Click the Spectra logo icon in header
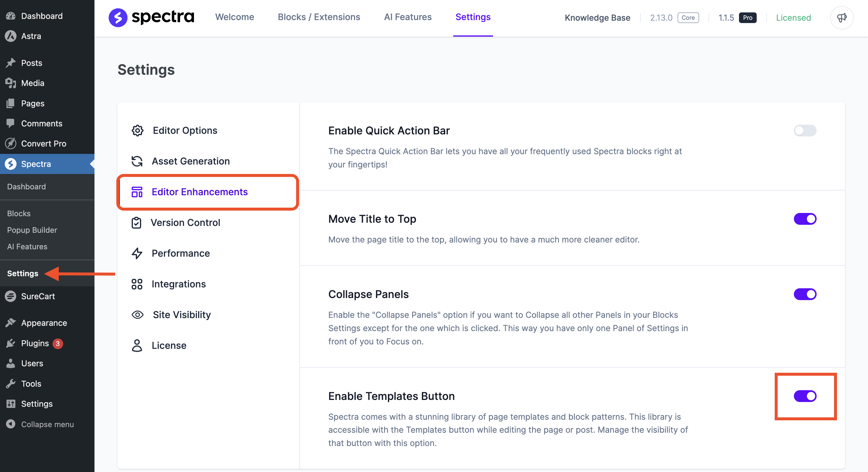 118,17
